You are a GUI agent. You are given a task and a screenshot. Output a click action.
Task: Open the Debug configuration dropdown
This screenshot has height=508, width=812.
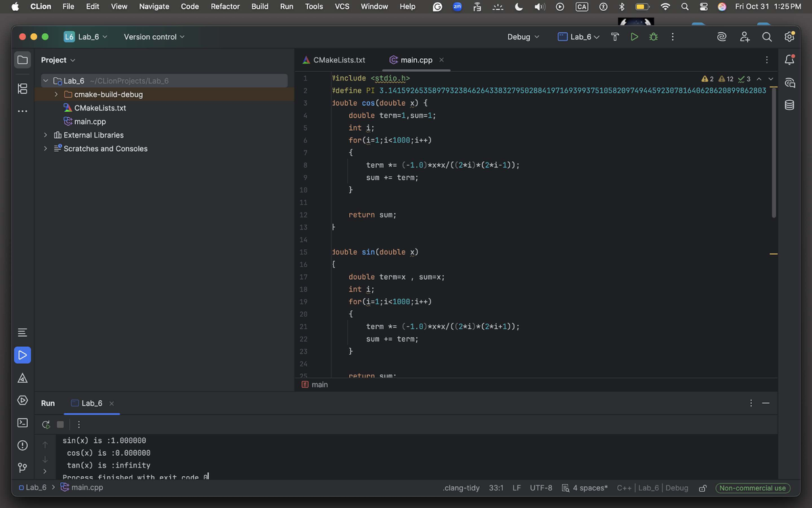(x=523, y=37)
